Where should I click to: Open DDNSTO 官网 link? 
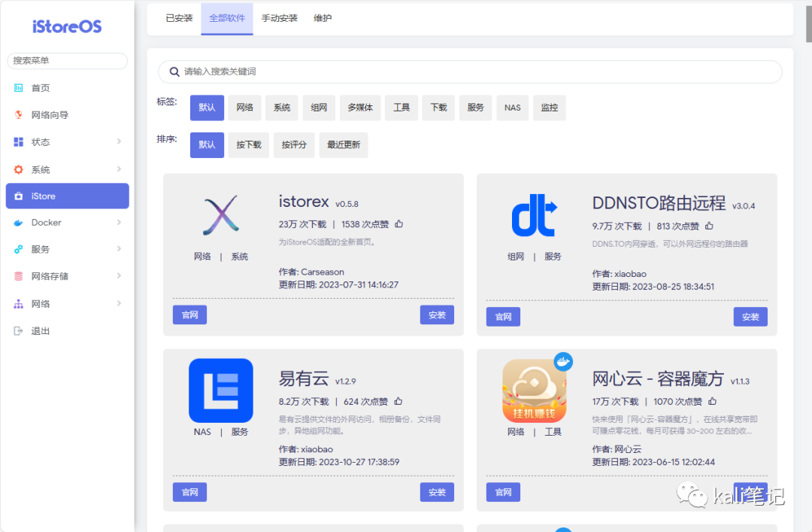coord(503,317)
